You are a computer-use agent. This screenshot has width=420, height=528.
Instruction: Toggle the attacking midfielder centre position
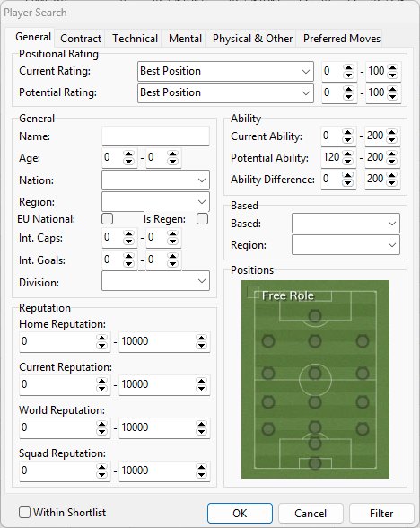tap(315, 341)
